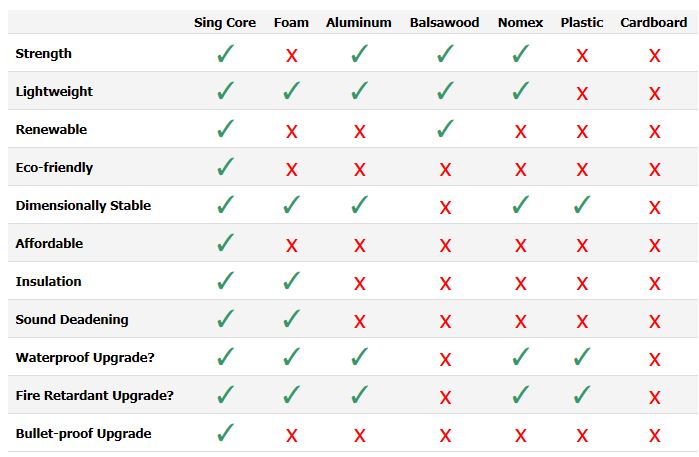Image resolution: width=699 pixels, height=457 pixels.
Task: Click the Fire Retardant Upgrade? row label
Action: click(95, 395)
